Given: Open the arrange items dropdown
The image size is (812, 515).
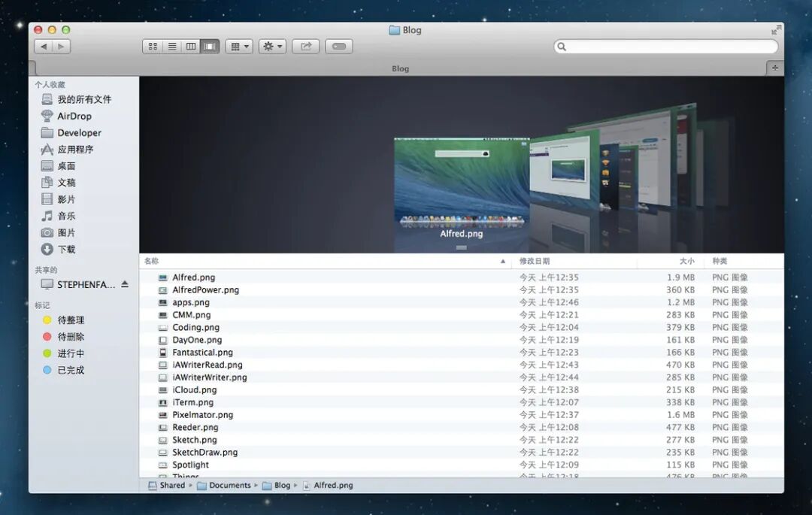Looking at the screenshot, I should pyautogui.click(x=239, y=47).
